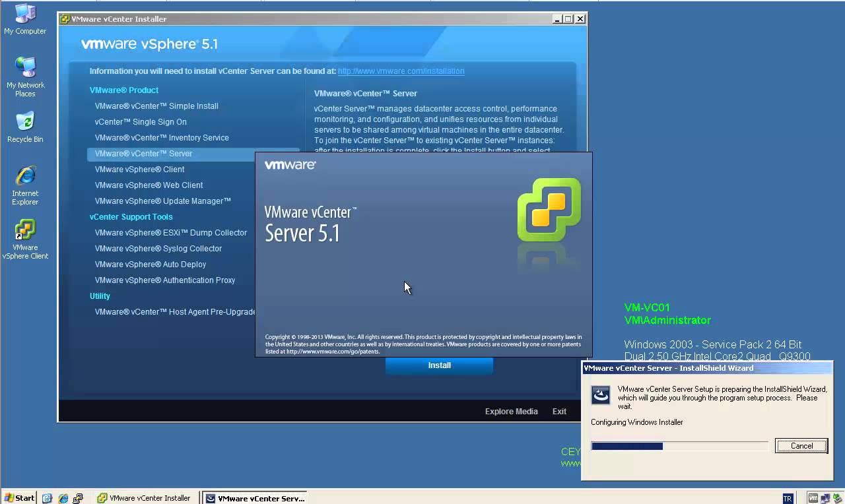845x504 pixels.
Task: Click the TR language indicator in the tray
Action: [788, 498]
